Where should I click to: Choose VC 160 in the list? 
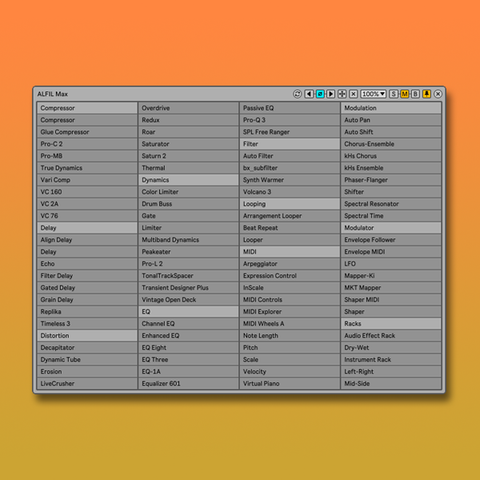(x=87, y=192)
